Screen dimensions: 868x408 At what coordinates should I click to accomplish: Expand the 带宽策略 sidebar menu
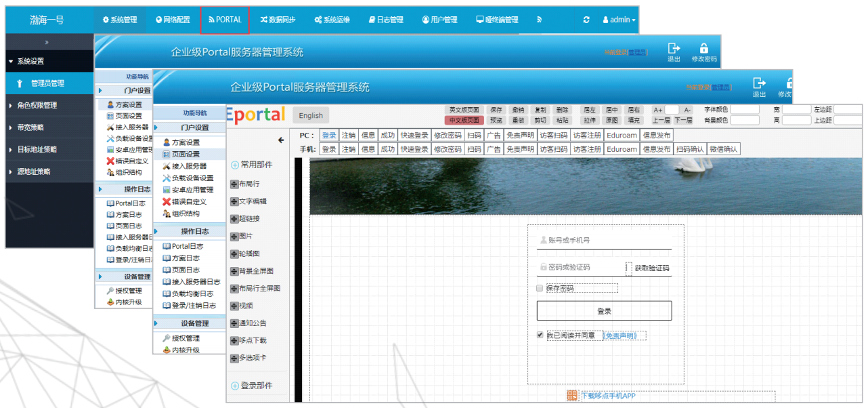pos(30,127)
